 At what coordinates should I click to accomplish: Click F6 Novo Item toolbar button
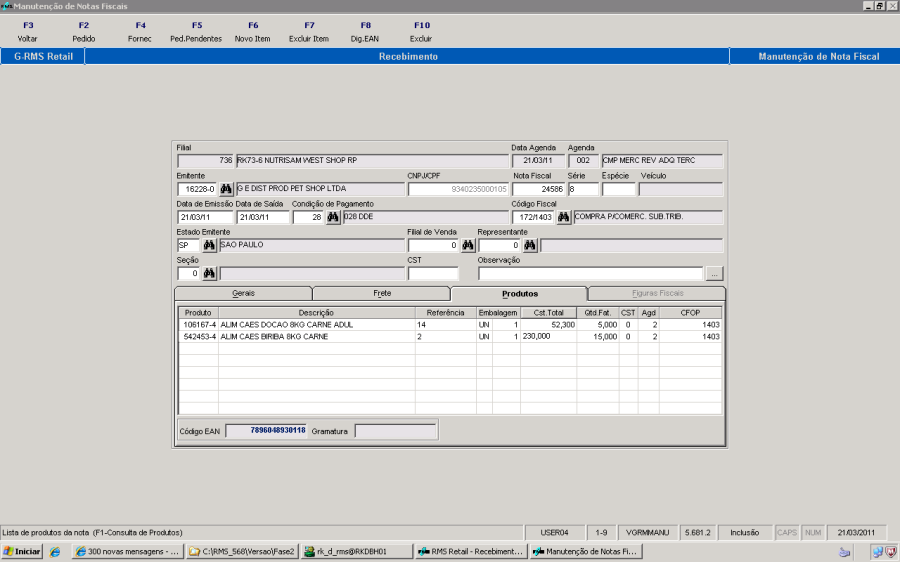coord(253,32)
